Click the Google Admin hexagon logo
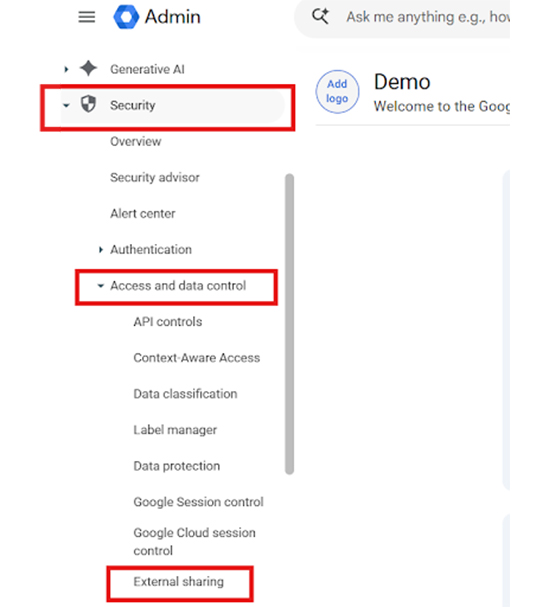This screenshot has width=549, height=607. [126, 17]
